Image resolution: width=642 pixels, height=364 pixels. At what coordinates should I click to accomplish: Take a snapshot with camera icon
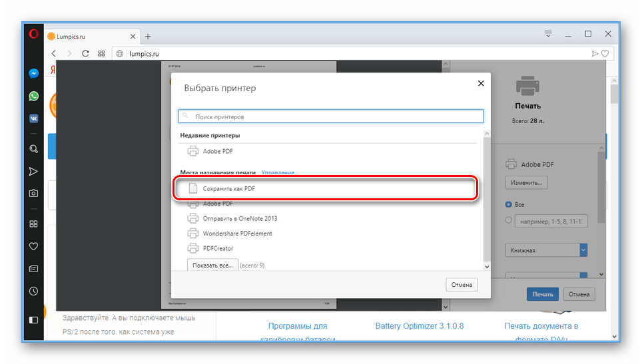point(33,193)
